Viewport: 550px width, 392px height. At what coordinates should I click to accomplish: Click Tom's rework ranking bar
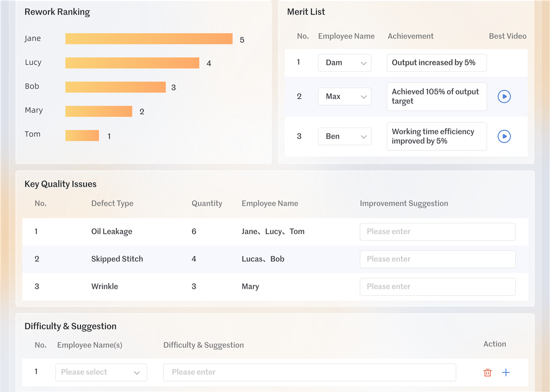pos(82,135)
